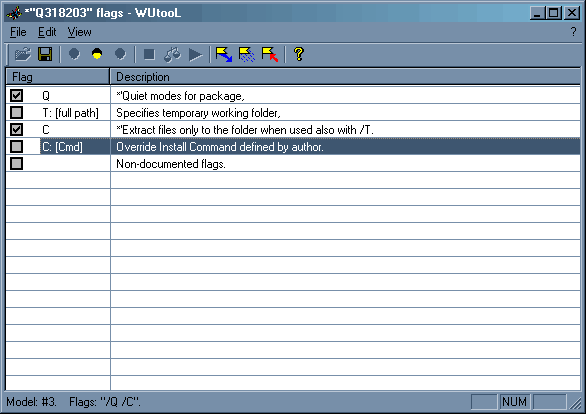The height and width of the screenshot is (414, 586).
Task: Close the WUtooL window
Action: 572,13
